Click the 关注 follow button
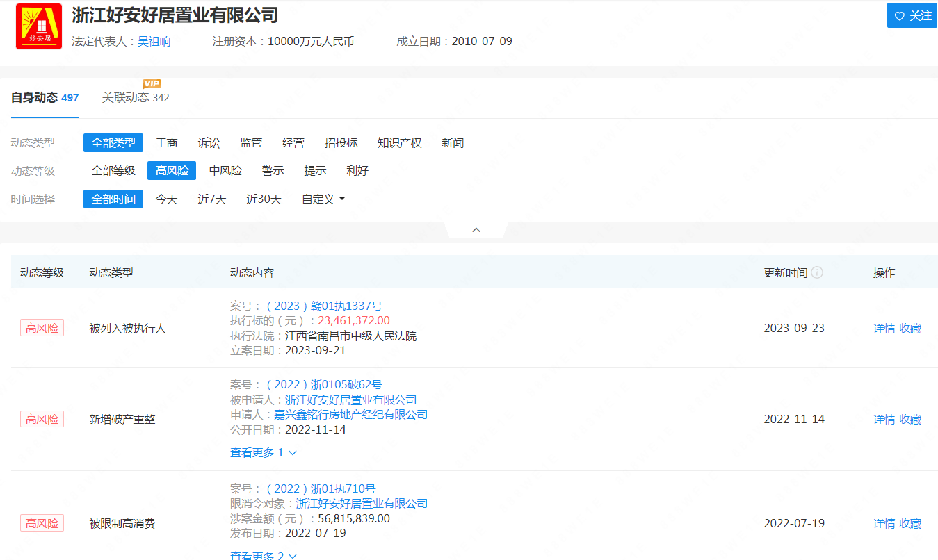The width and height of the screenshot is (938, 560). pos(912,15)
